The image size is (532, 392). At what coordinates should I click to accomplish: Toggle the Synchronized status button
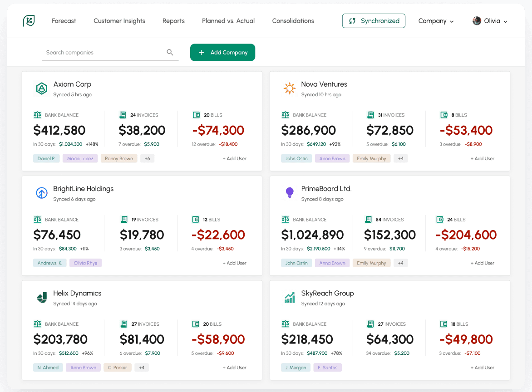tap(374, 21)
